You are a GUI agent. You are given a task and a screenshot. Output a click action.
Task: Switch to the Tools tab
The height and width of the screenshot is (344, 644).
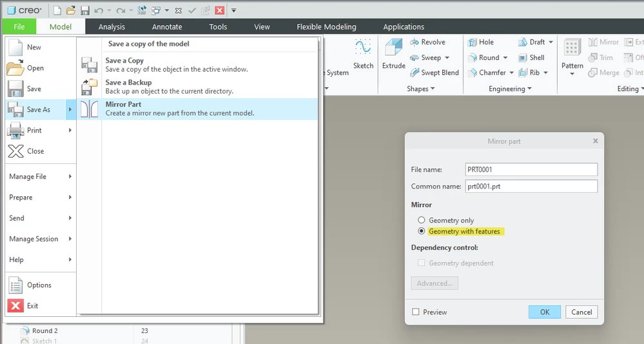point(218,26)
